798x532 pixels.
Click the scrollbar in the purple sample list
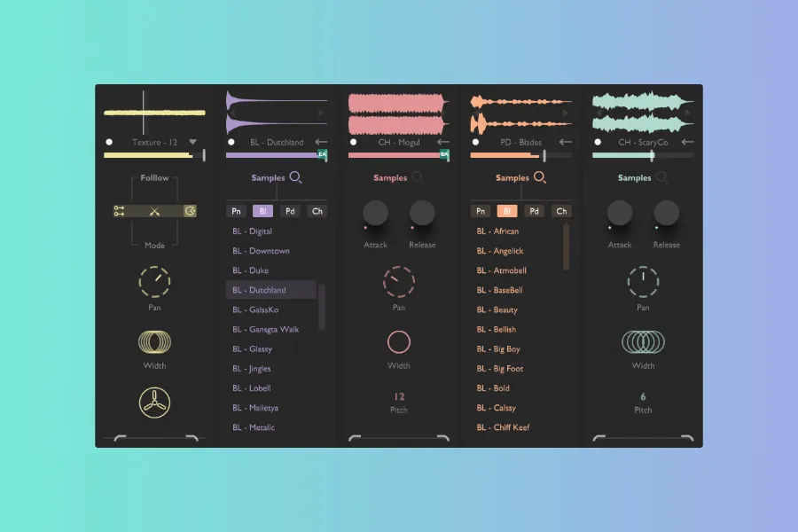coord(322,307)
